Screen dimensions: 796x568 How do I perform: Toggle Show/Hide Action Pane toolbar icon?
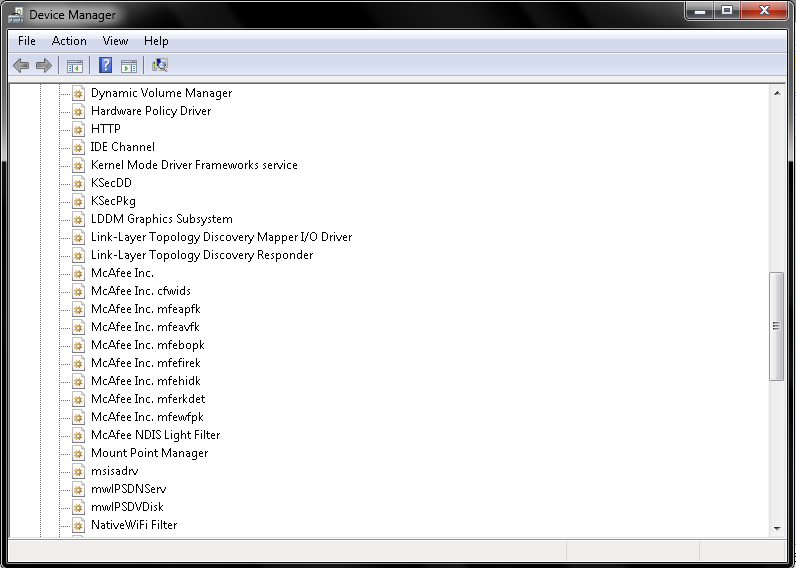tap(129, 65)
